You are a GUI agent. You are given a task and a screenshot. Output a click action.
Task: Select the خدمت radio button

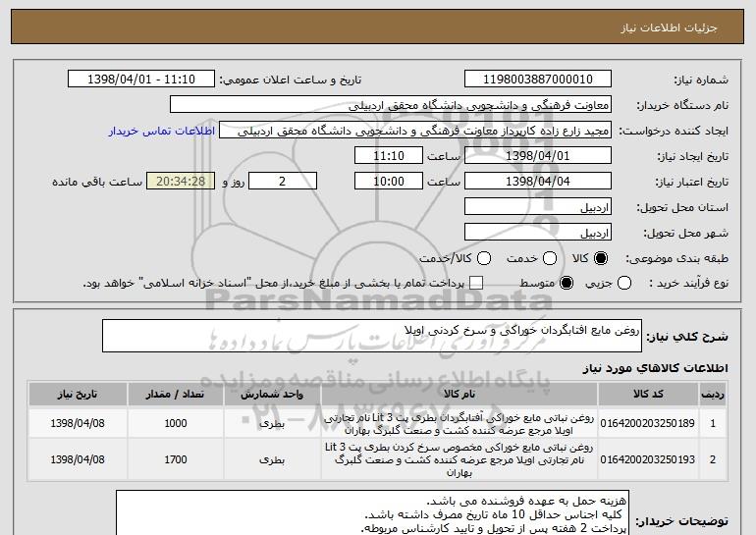(x=550, y=258)
